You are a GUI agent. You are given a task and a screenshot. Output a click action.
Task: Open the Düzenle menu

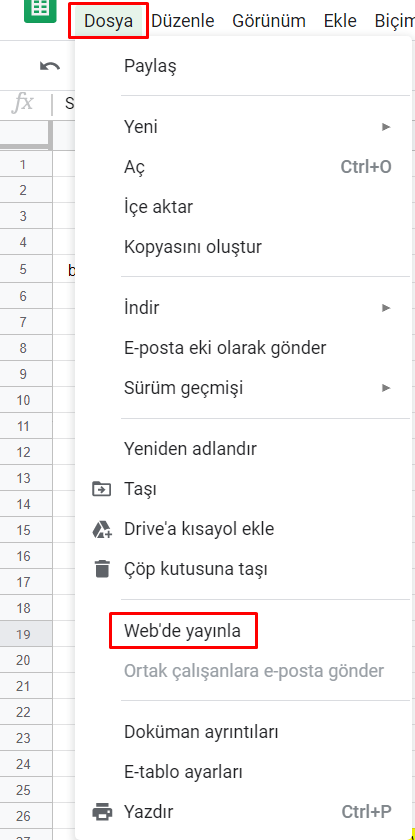[x=183, y=21]
